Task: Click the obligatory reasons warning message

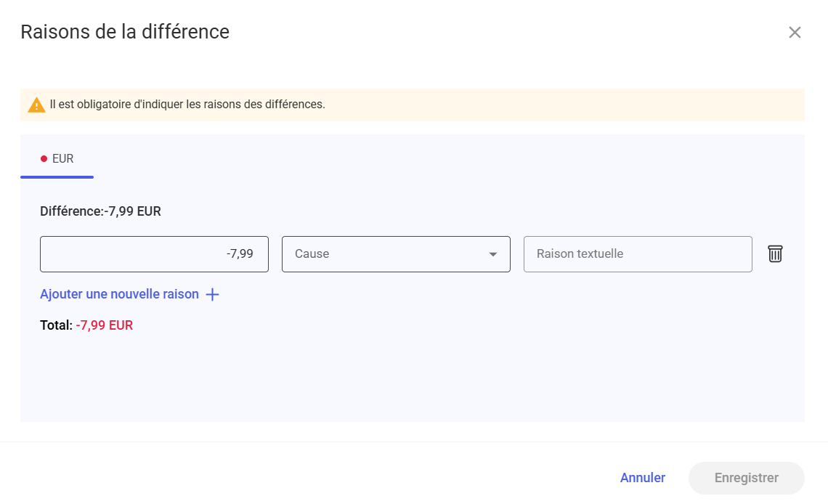Action: 187,105
